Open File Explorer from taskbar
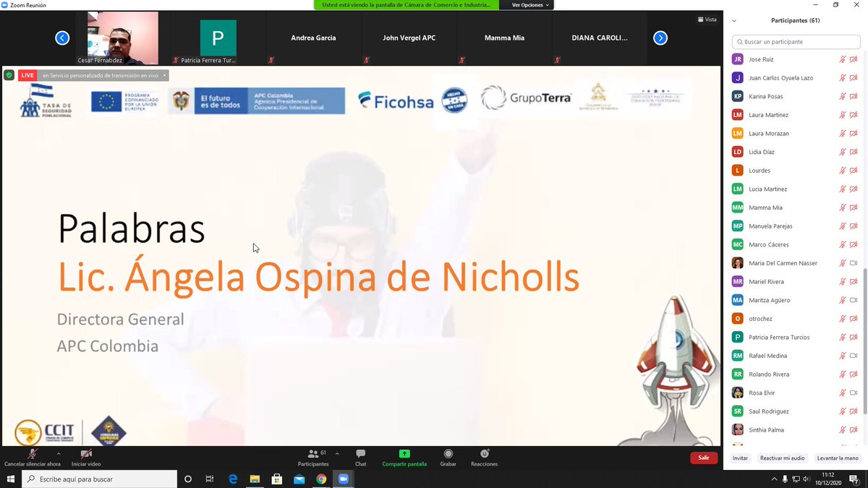 click(255, 479)
